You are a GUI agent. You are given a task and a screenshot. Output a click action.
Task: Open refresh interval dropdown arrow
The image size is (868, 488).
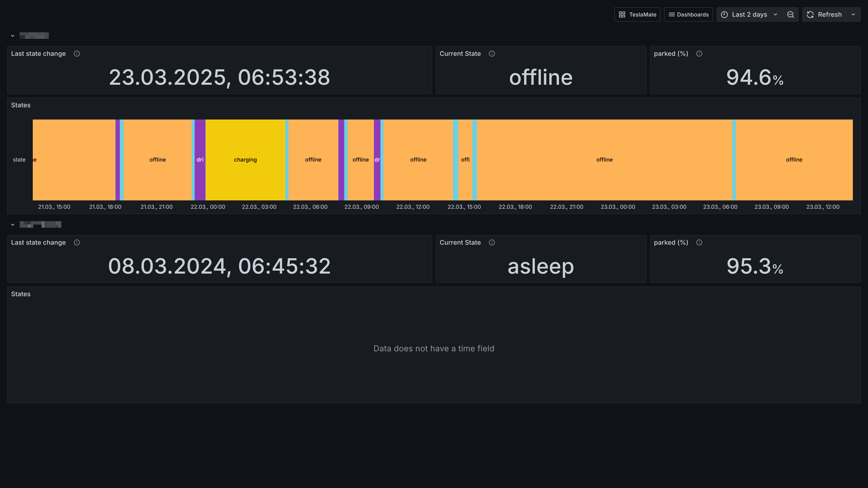point(853,14)
